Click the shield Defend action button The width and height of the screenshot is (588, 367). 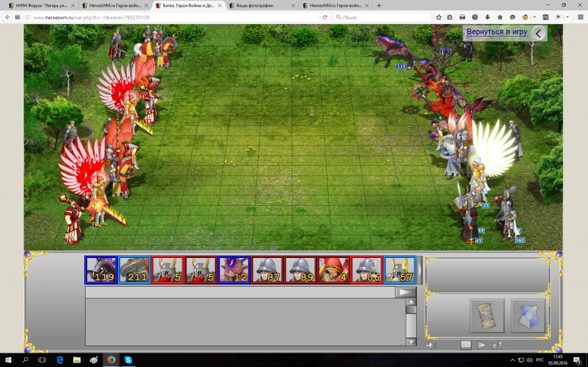[528, 315]
